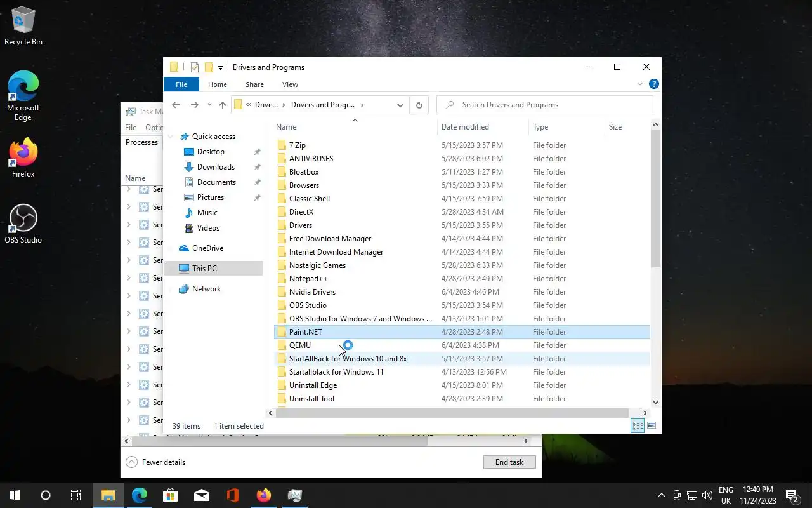Image resolution: width=812 pixels, height=508 pixels.
Task: Open Task Manager File menu
Action: (131, 127)
